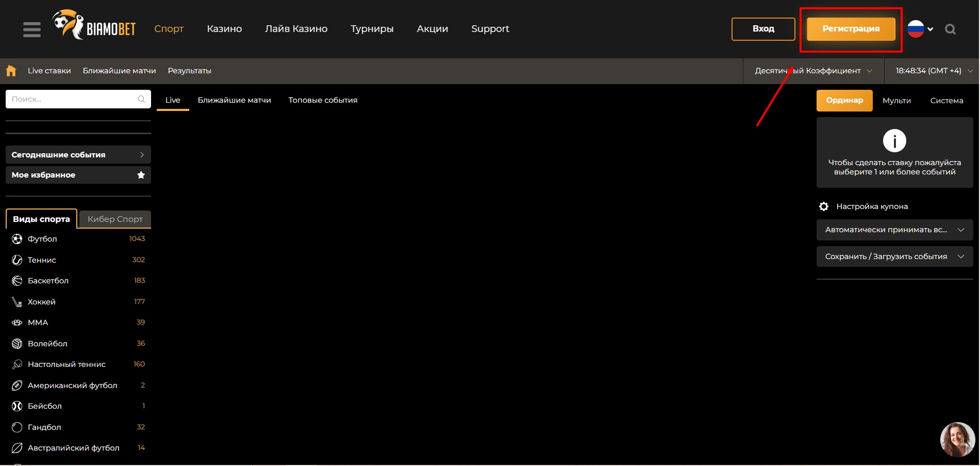Viewport: 980px width, 466px height.
Task: Select the Футбол soccer ball icon
Action: [17, 239]
